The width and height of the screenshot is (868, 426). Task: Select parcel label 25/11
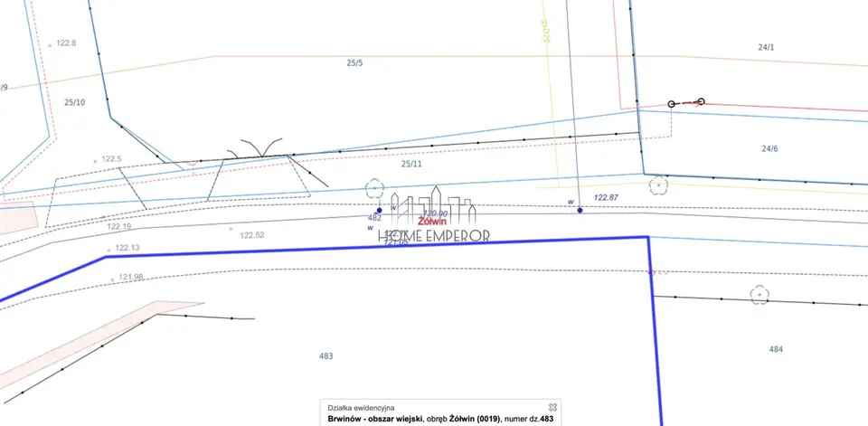pyautogui.click(x=411, y=164)
